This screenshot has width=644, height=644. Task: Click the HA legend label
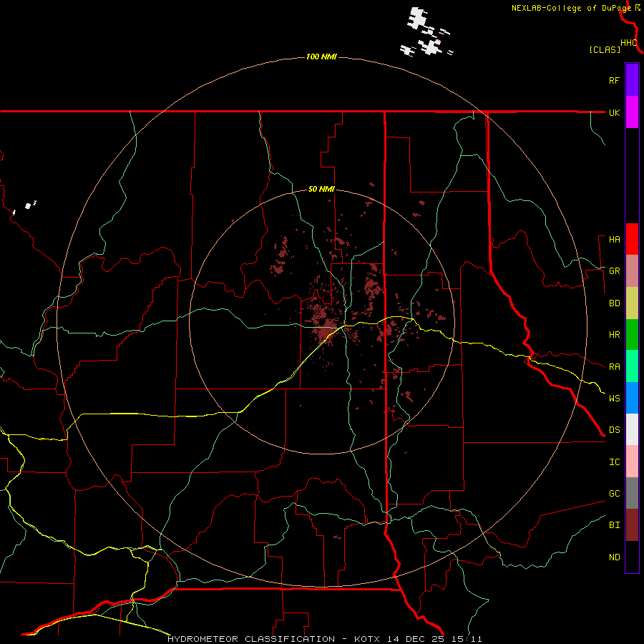614,240
